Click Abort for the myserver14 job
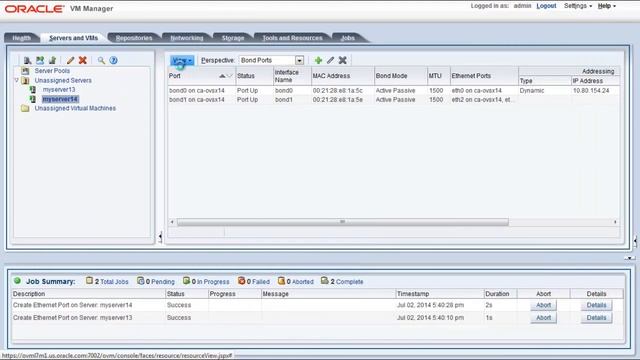The height and width of the screenshot is (360, 640). [543, 305]
